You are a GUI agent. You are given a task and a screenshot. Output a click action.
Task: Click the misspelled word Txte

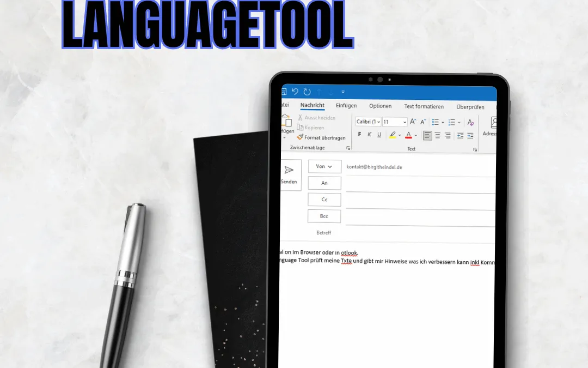(346, 261)
